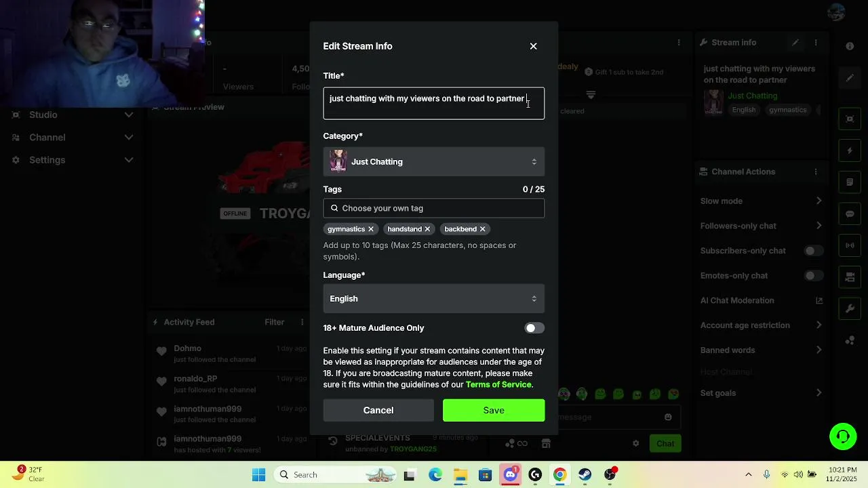Screen dimensions: 868x488
Task: Select Dohmo's follow entry in Activity Feed
Action: click(231, 353)
